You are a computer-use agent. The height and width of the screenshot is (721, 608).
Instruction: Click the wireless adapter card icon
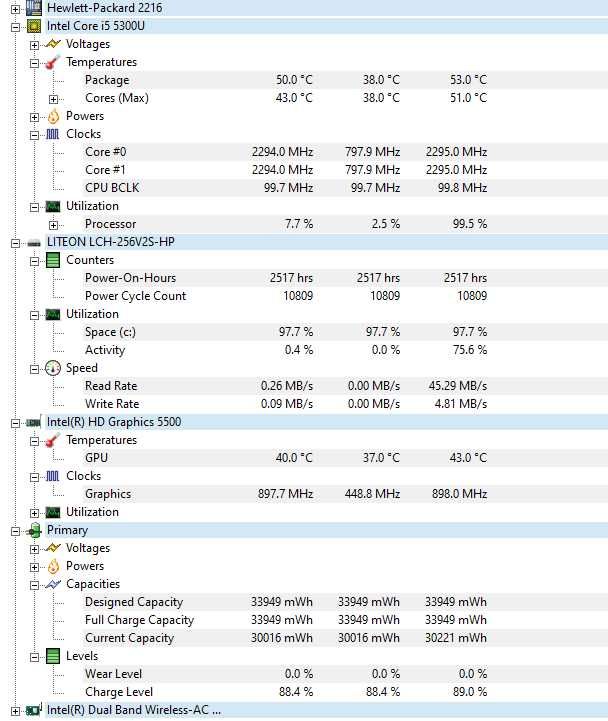[34, 710]
